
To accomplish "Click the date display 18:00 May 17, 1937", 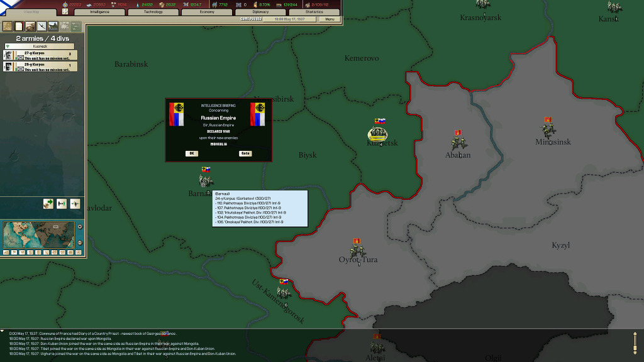I will pos(291,19).
